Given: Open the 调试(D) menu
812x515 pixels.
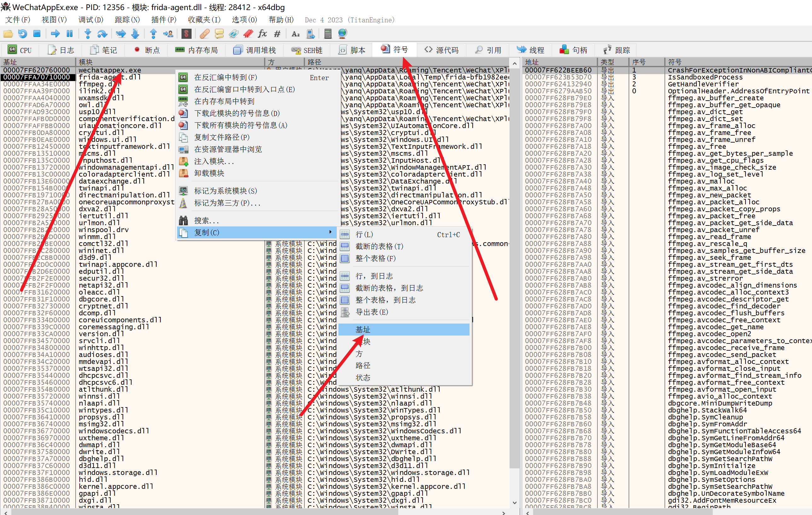Looking at the screenshot, I should [x=91, y=20].
